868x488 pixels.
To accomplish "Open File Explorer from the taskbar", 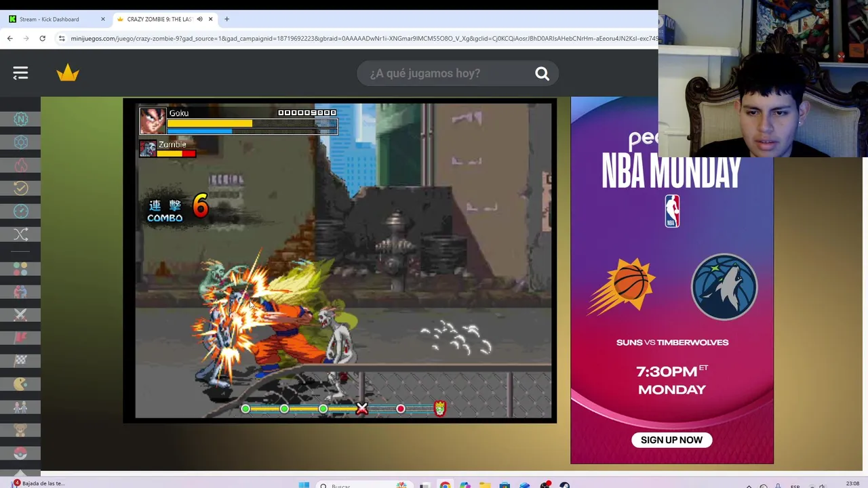I will [x=485, y=485].
